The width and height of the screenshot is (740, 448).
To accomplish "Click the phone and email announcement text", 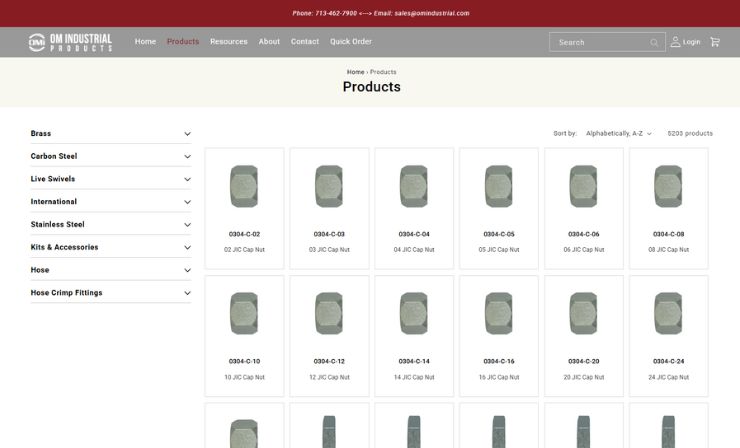I will (380, 13).
